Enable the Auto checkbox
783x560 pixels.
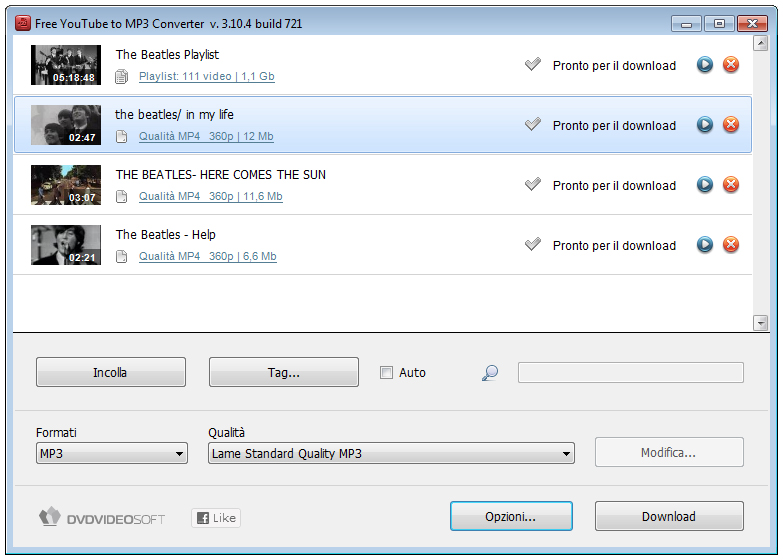(x=386, y=373)
